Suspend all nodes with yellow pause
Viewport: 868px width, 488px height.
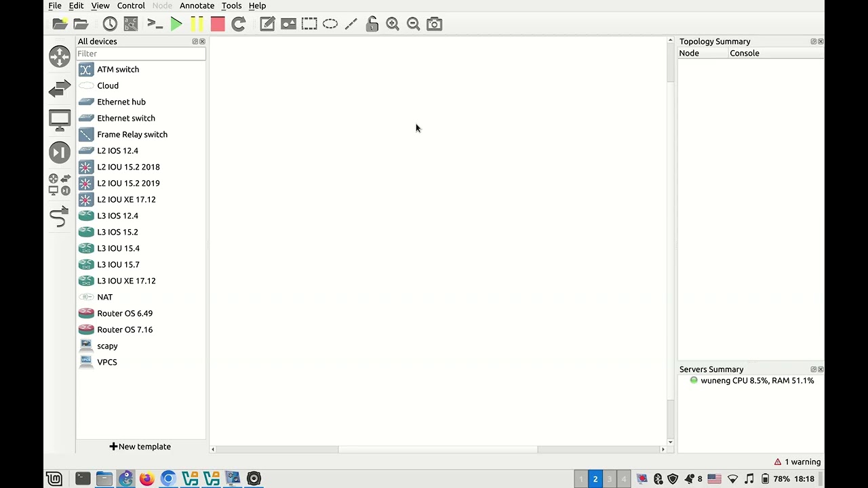point(197,24)
